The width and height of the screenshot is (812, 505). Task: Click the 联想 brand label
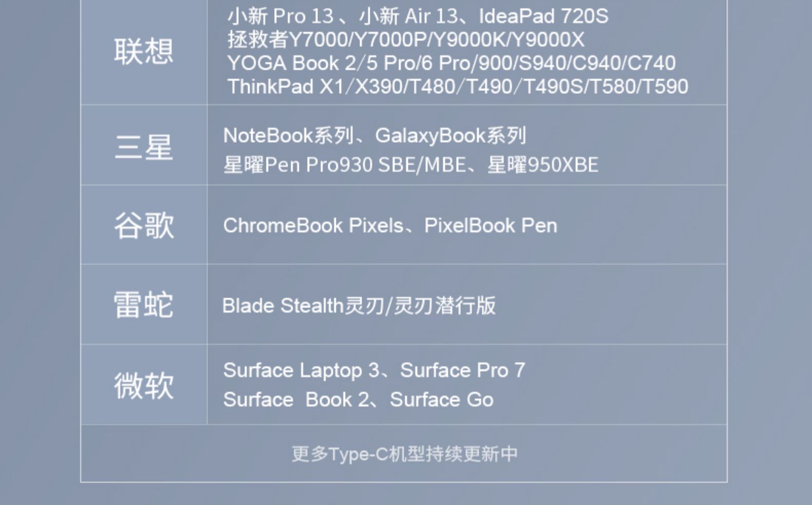144,51
